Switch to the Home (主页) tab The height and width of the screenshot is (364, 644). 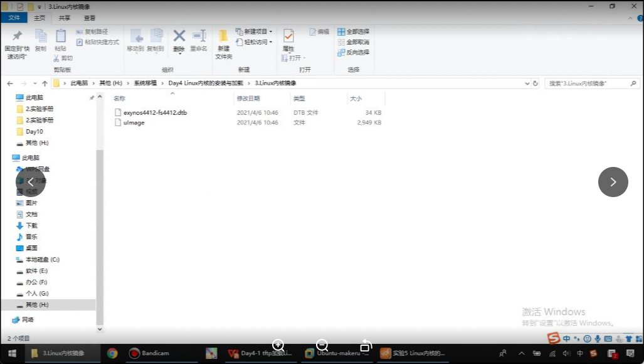point(40,18)
